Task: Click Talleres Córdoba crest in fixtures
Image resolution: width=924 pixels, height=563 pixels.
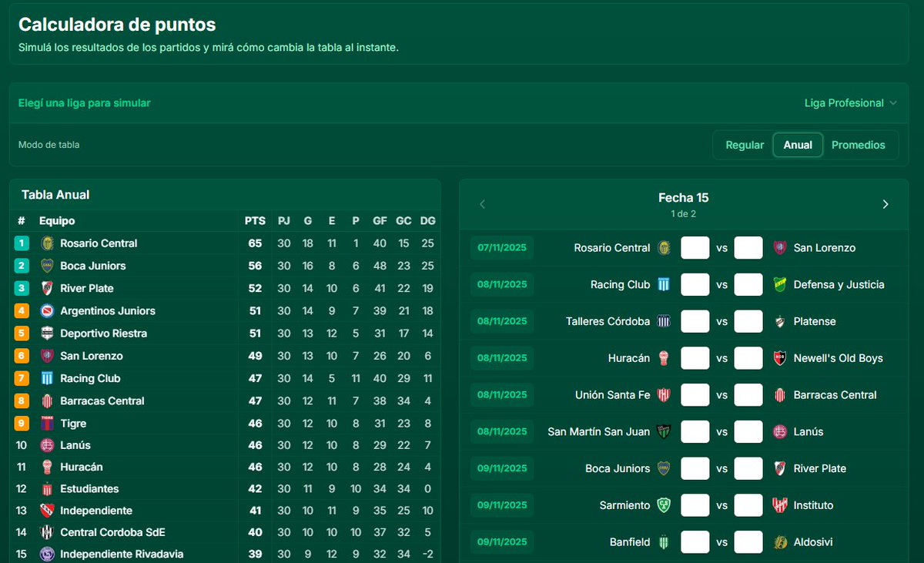Action: (x=663, y=321)
